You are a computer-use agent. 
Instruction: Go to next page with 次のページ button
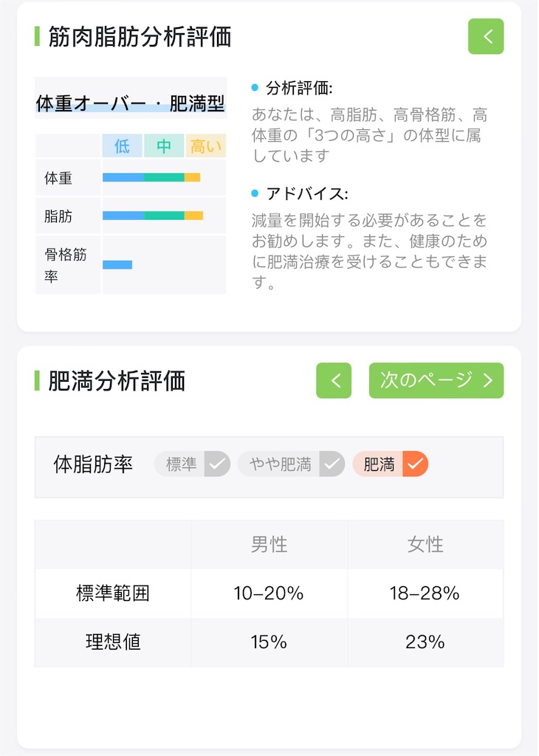point(436,380)
